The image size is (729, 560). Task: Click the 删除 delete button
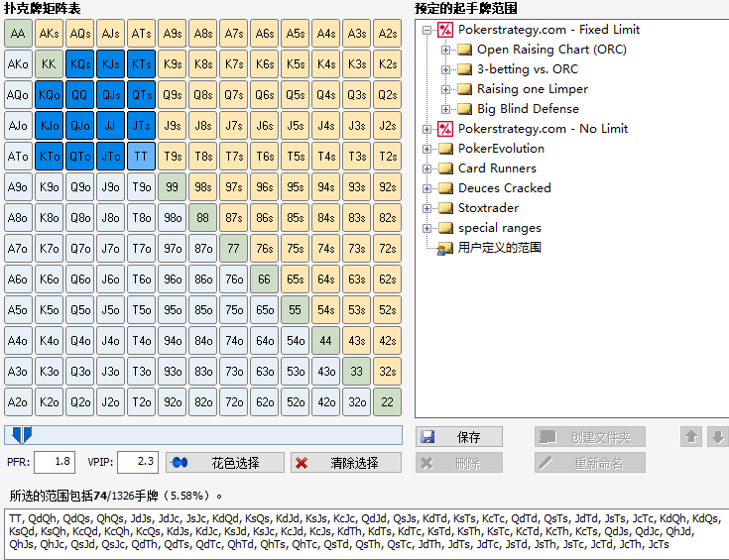459,463
